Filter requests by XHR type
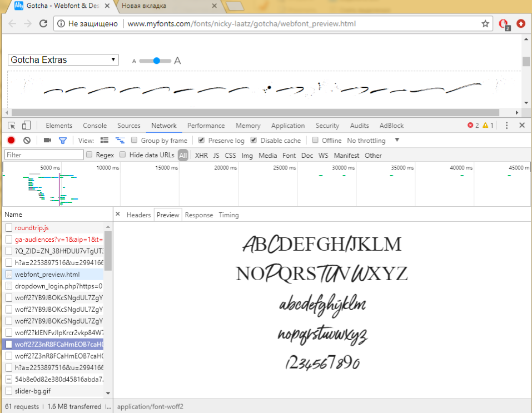Image resolution: width=532 pixels, height=413 pixels. 202,156
